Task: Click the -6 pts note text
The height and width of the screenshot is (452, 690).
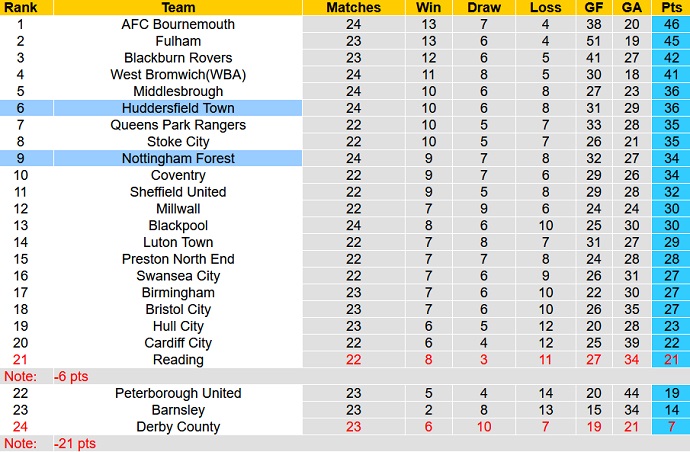Action: (70, 376)
